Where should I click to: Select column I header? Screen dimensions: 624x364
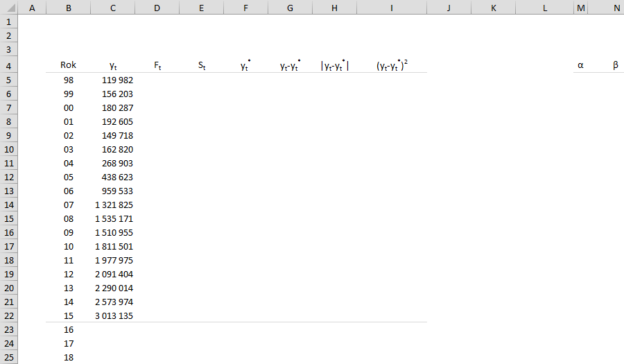tap(392, 8)
